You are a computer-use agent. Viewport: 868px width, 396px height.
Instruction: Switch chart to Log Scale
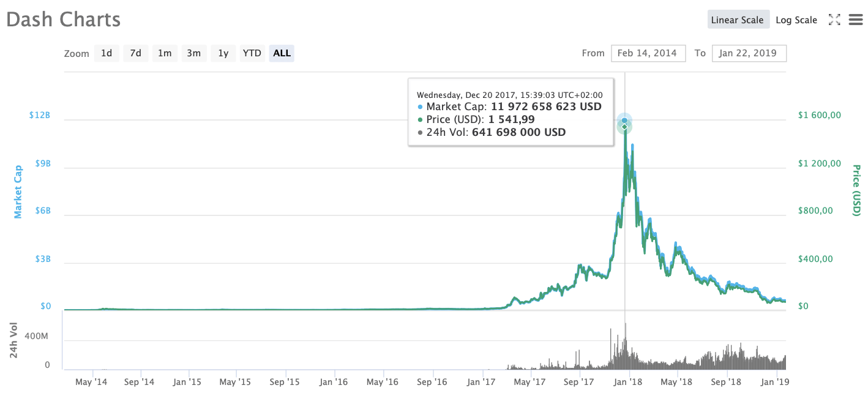[x=796, y=20]
